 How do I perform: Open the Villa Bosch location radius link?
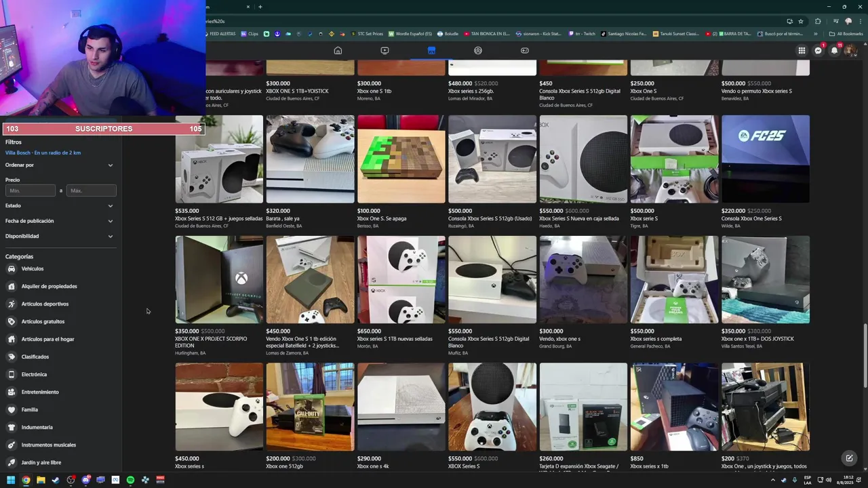click(43, 153)
